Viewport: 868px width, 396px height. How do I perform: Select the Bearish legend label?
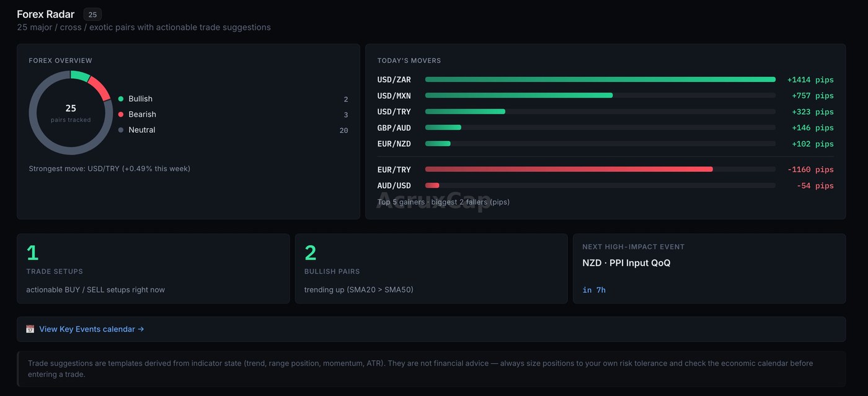point(142,114)
